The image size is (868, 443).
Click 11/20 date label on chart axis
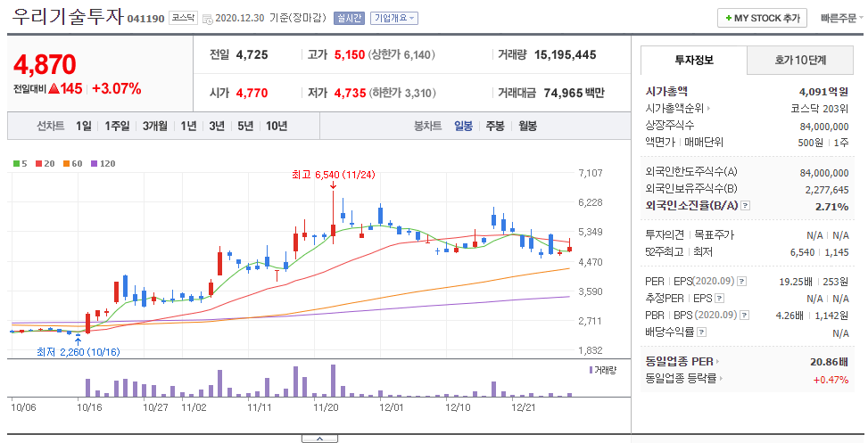click(x=326, y=407)
